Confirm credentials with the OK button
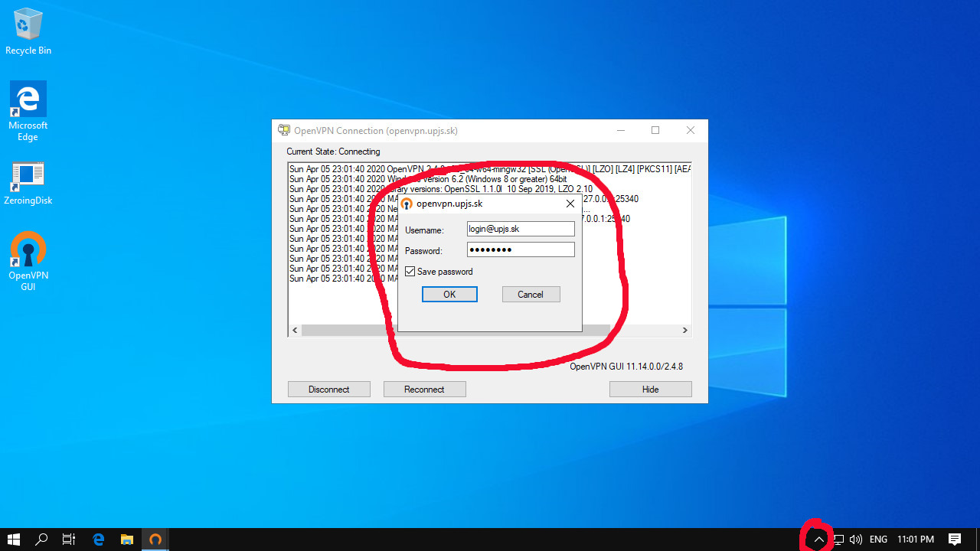Image resolution: width=980 pixels, height=551 pixels. (x=449, y=295)
